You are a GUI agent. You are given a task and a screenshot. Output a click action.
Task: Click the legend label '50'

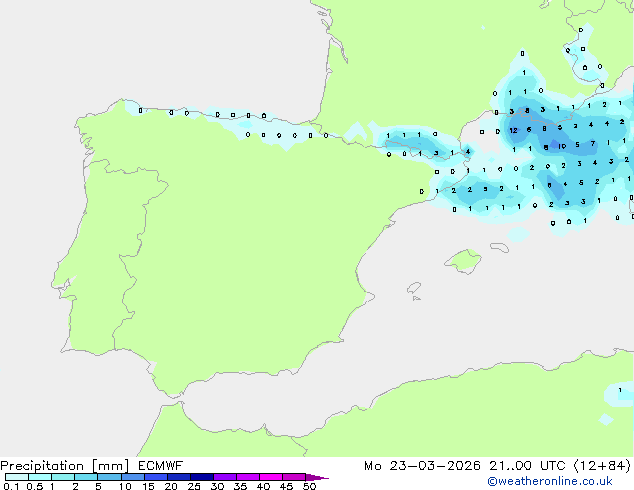click(309, 486)
